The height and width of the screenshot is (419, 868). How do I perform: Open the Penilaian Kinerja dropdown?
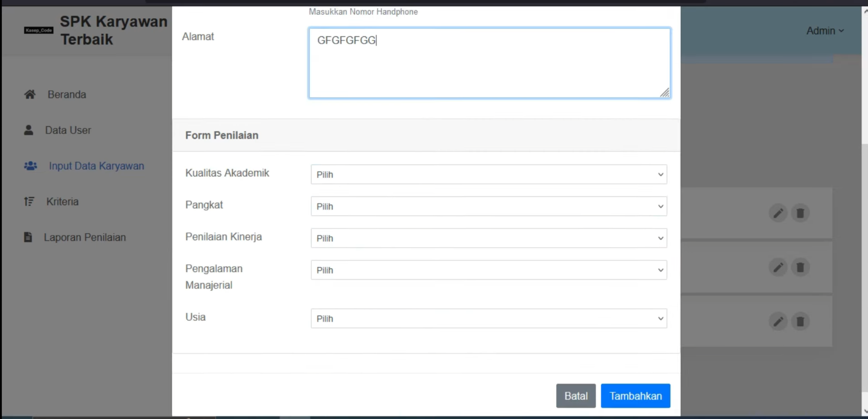[489, 238]
